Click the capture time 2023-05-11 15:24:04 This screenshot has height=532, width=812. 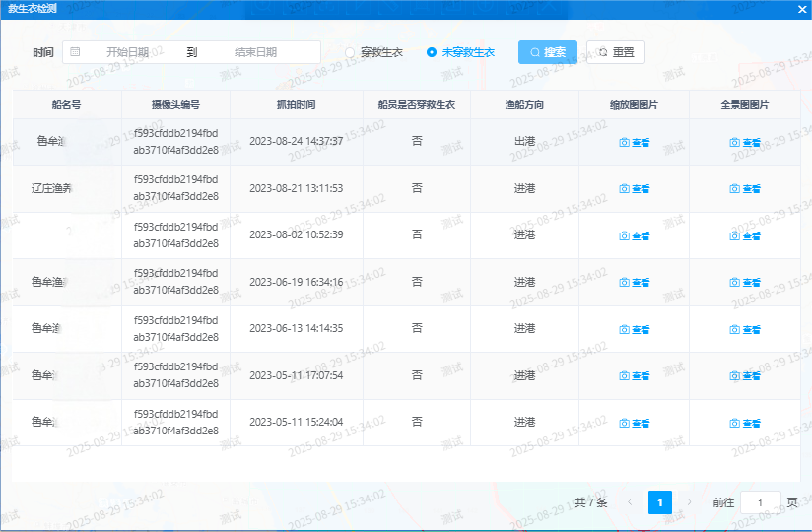tap(297, 423)
